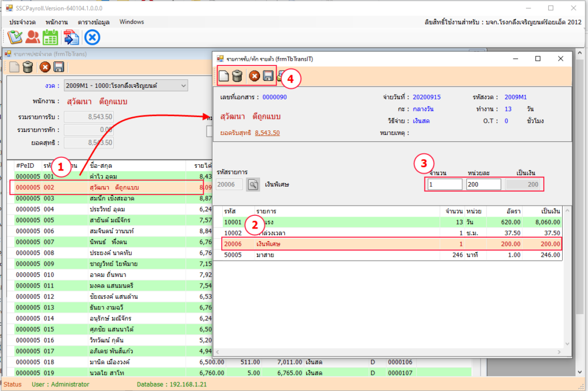Open the งวด period dropdown showing 2009M1
This screenshot has width=588, height=391.
pos(126,86)
